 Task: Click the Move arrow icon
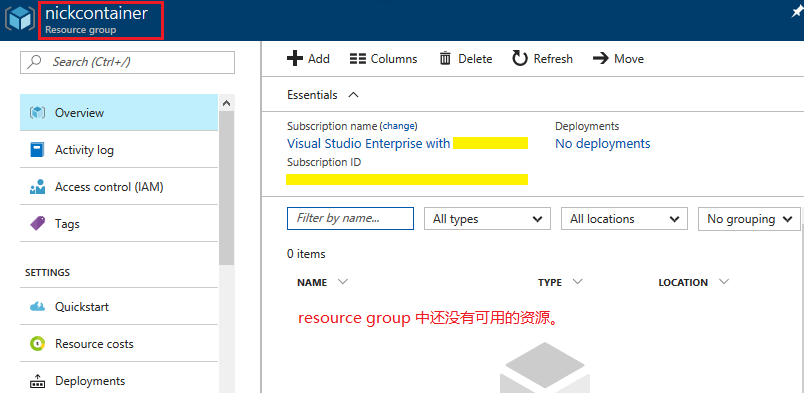(600, 58)
